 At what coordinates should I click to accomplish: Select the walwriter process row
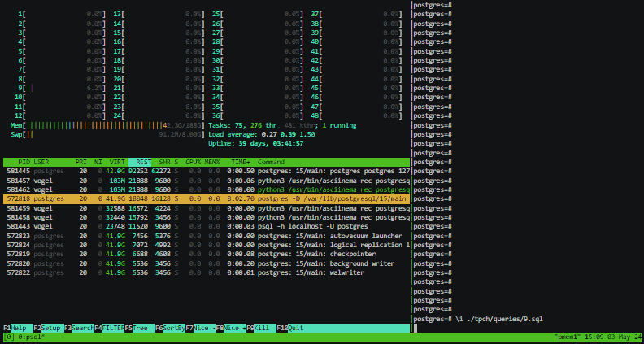(x=207, y=272)
